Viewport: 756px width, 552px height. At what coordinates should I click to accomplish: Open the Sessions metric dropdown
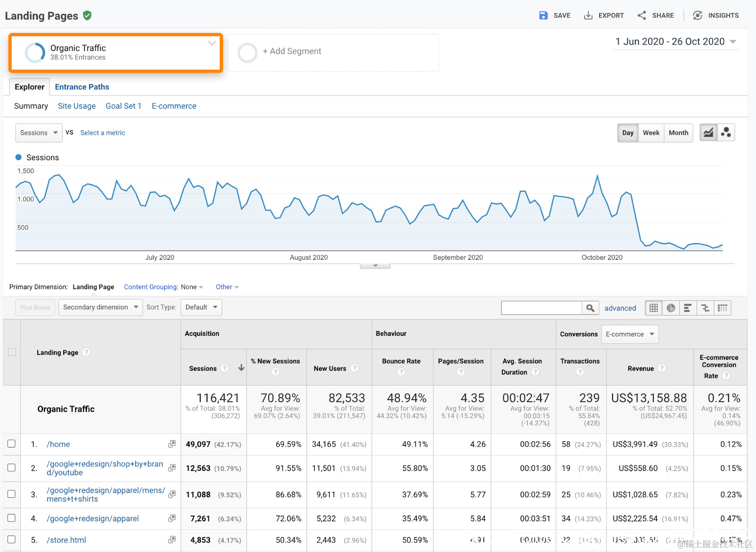click(x=39, y=133)
